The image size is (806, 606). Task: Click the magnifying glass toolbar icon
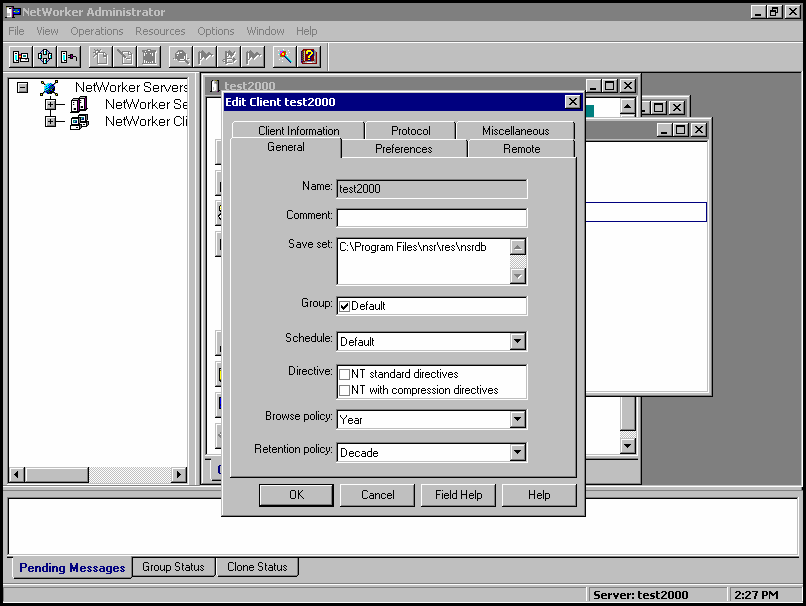(x=181, y=57)
